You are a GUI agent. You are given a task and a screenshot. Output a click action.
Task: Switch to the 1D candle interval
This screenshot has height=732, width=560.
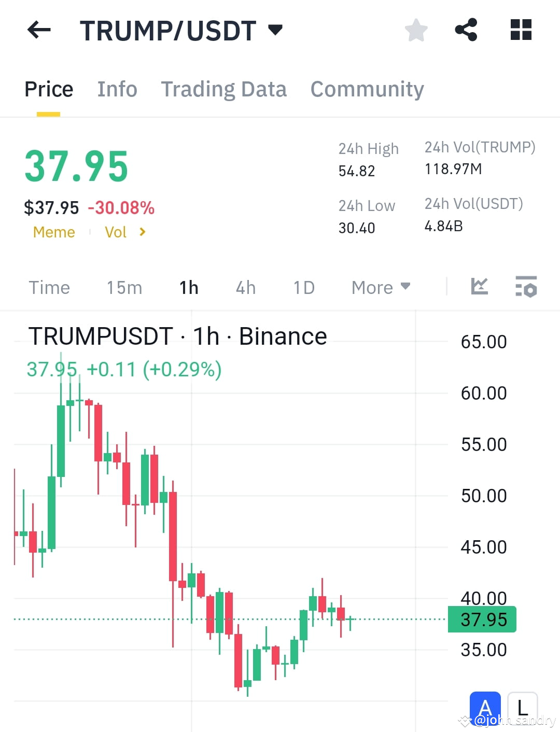pyautogui.click(x=303, y=287)
